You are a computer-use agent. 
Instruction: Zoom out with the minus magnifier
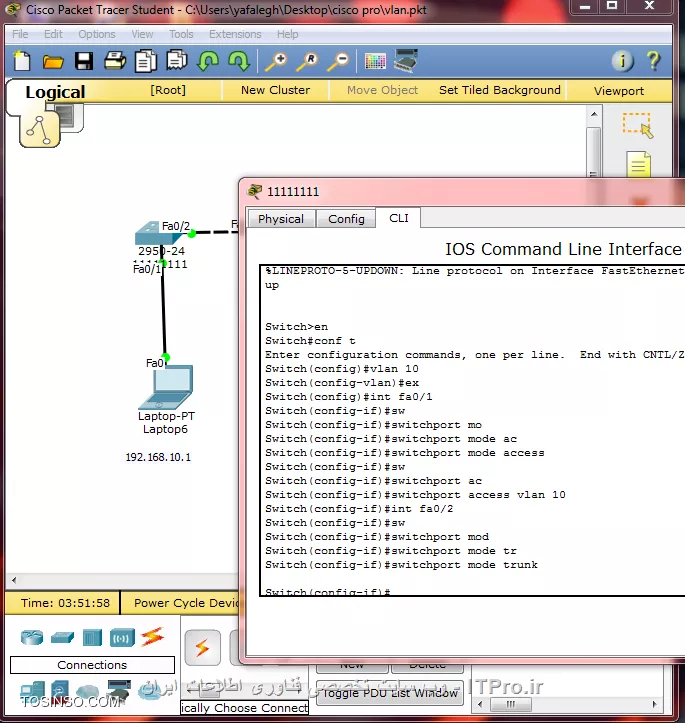click(x=338, y=61)
